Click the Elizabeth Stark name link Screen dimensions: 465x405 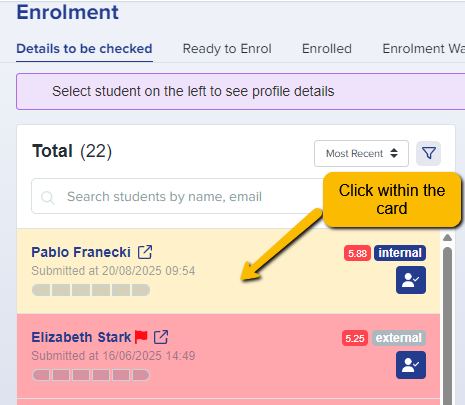pyautogui.click(x=81, y=337)
